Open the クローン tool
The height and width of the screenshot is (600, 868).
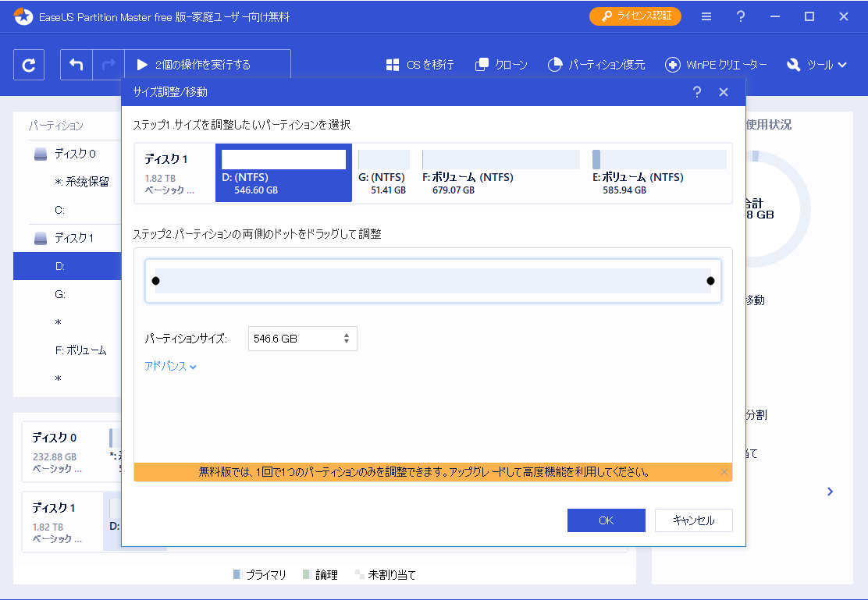point(502,65)
